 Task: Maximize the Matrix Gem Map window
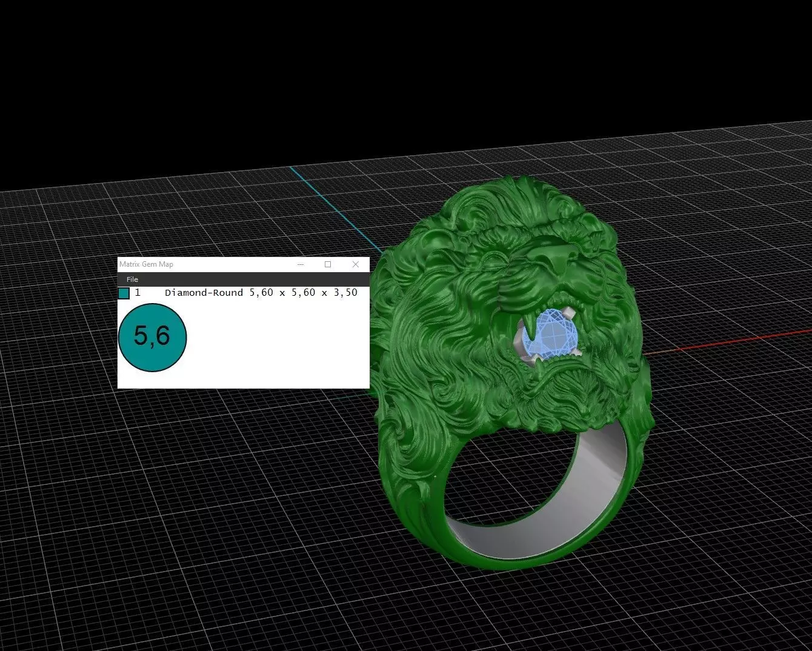(328, 264)
